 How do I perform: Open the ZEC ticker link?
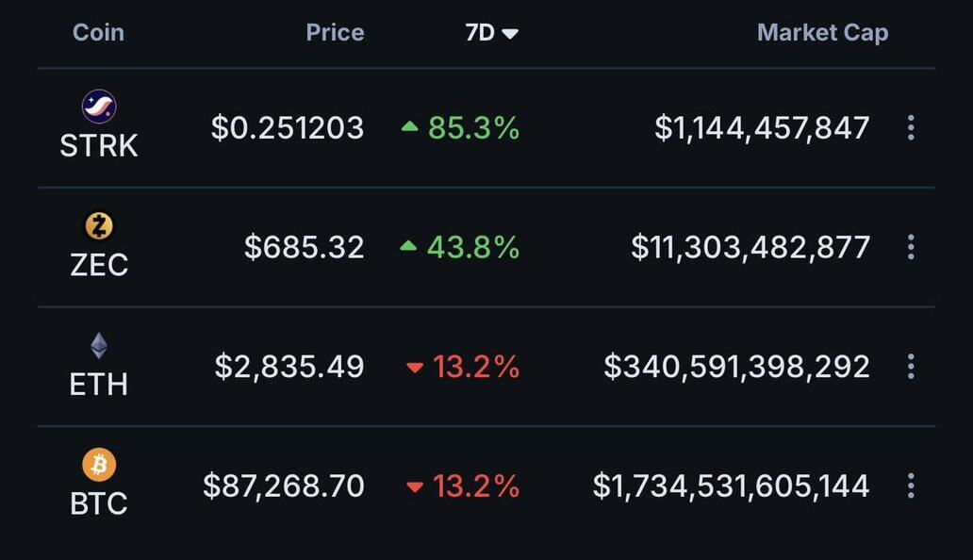99,265
